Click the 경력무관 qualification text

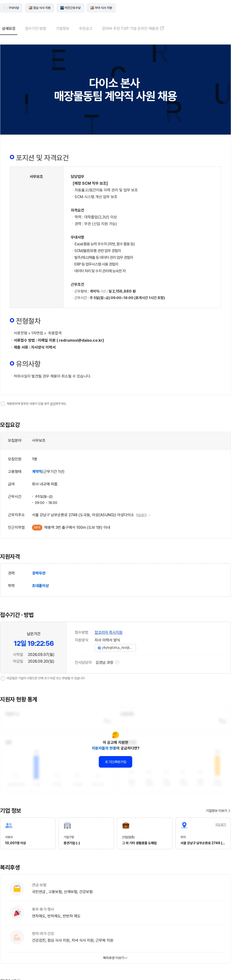[39, 573]
